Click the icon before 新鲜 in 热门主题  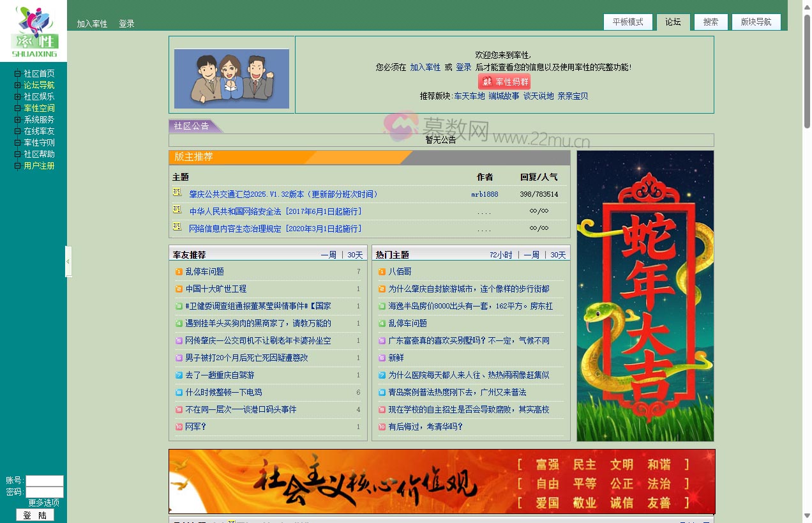pyautogui.click(x=382, y=358)
